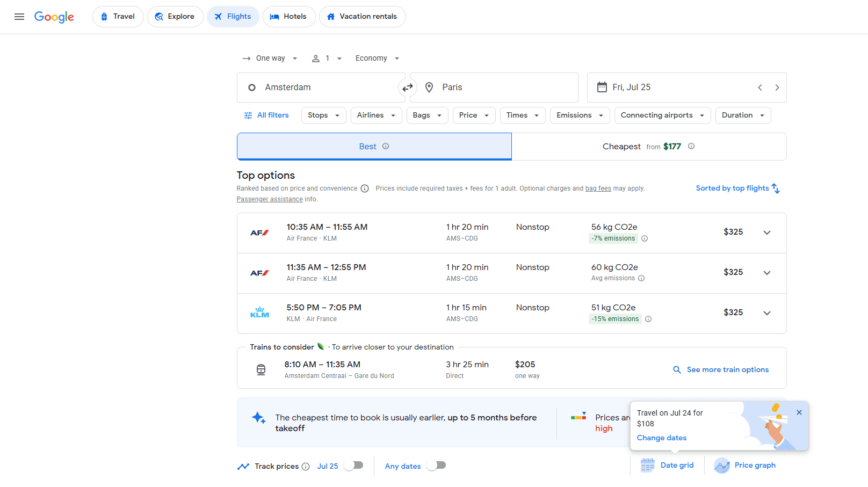Image resolution: width=868 pixels, height=487 pixels.
Task: Close the Travel on Jul 24 popup
Action: (x=799, y=412)
